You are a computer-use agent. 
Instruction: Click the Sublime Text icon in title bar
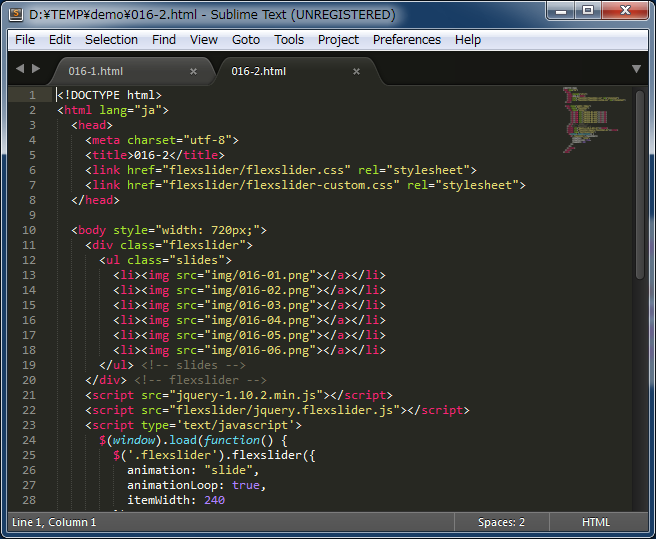[x=16, y=14]
